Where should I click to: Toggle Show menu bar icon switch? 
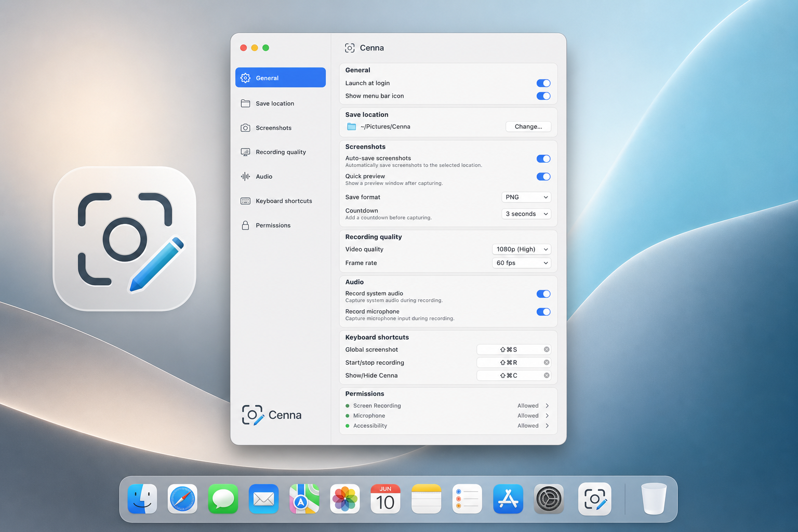543,96
